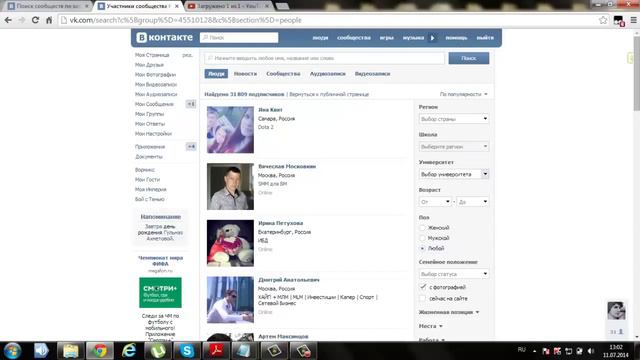Show hidden tray icons arrow
Viewport: 640px width, 360px height.
[534, 351]
